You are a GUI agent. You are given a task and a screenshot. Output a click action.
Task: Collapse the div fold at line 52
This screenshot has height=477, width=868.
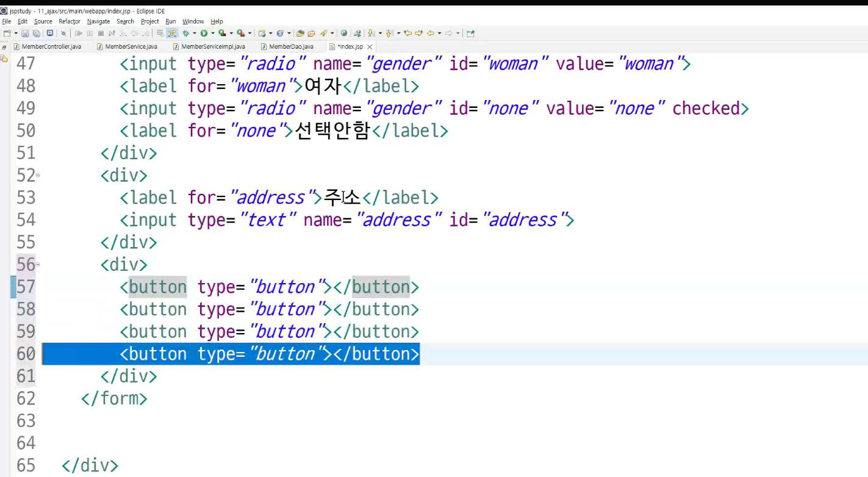click(38, 176)
